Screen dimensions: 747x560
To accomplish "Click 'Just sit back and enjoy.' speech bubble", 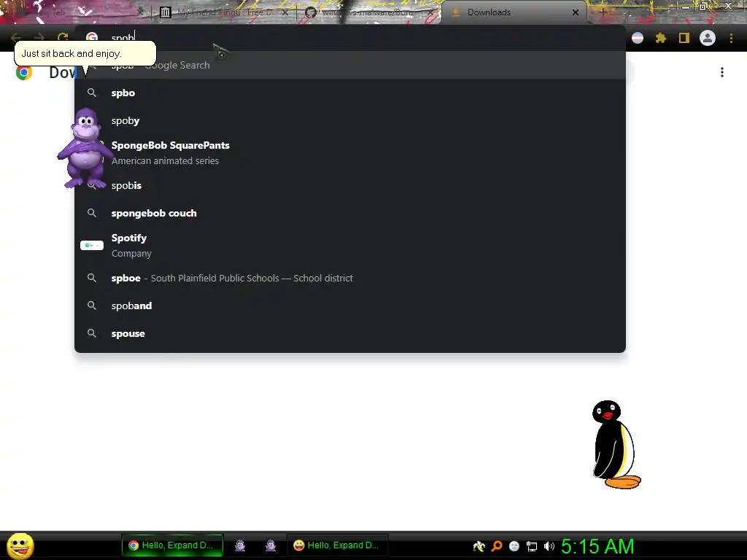I will [85, 53].
